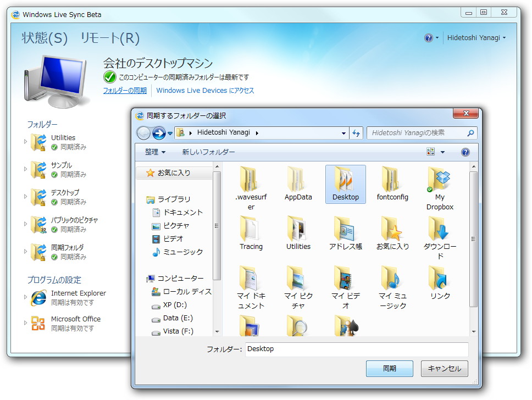
Task: Select the マイ ピクチャ folder icon
Action: point(297,278)
